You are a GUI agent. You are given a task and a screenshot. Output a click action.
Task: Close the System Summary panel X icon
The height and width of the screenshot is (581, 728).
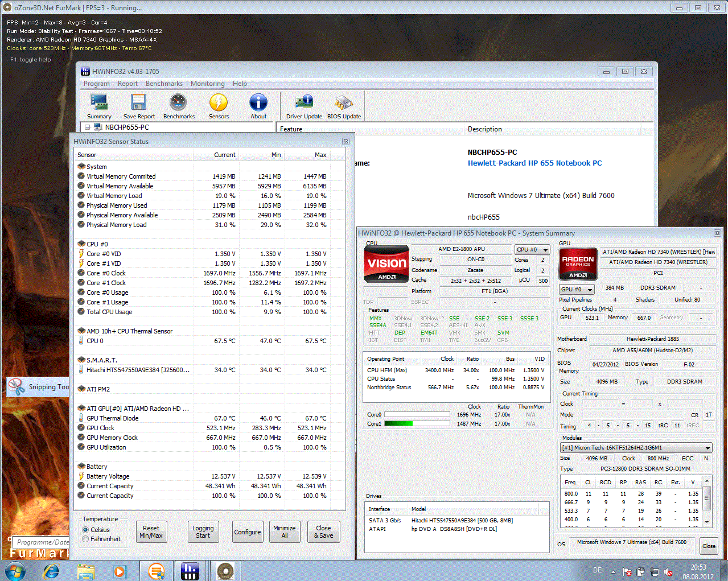point(717,233)
